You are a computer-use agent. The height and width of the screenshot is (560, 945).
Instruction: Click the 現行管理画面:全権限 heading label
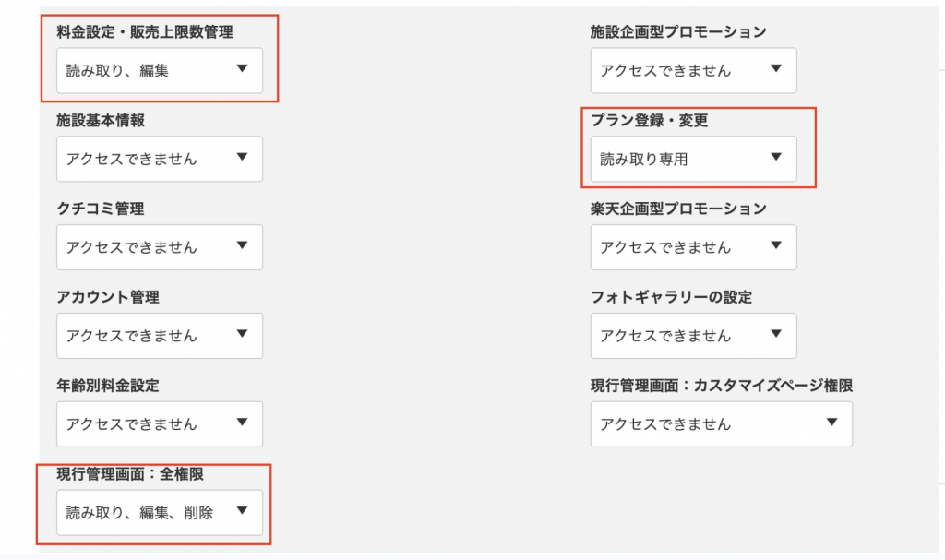[129, 474]
